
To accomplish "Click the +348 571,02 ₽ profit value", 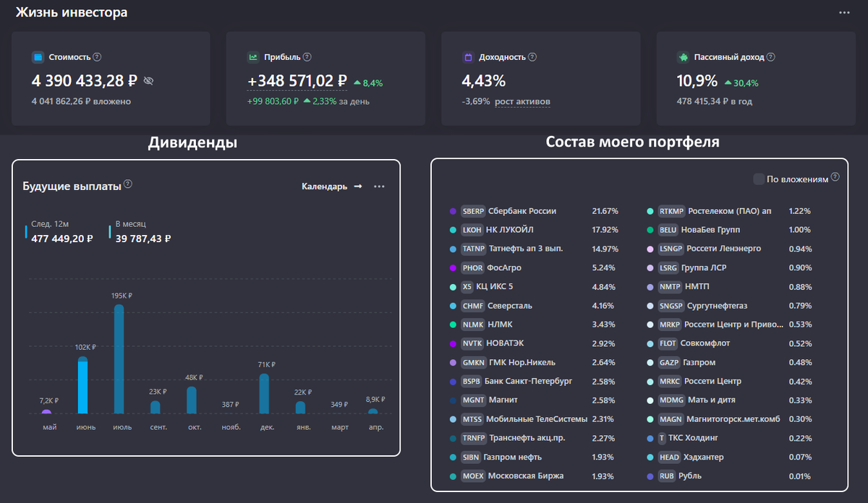I will point(297,81).
